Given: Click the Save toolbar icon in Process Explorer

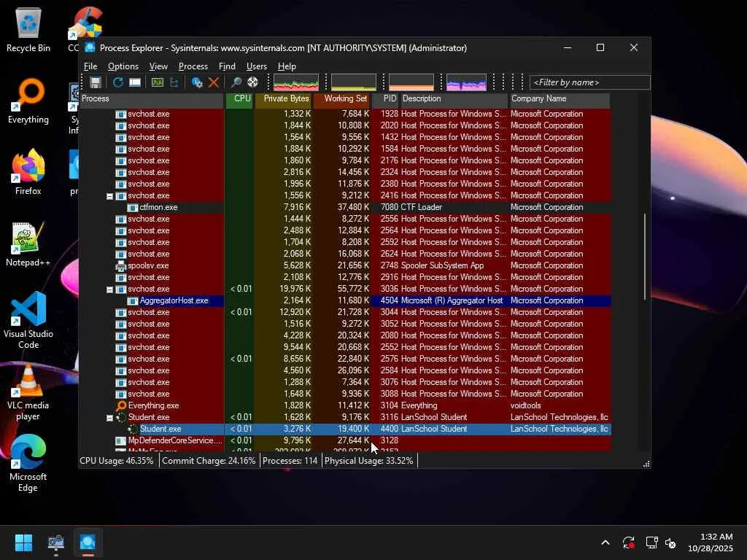Looking at the screenshot, I should (96, 82).
